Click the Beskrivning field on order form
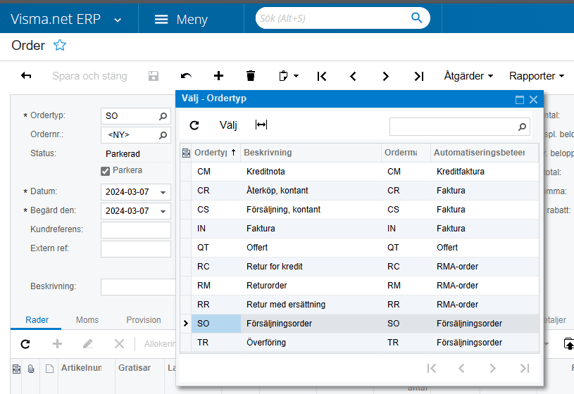The width and height of the screenshot is (574, 394). (138, 287)
